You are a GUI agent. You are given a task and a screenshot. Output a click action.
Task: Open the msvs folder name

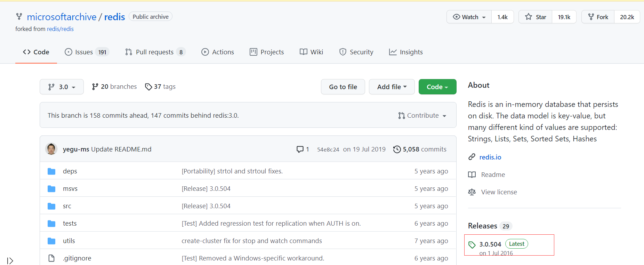tap(70, 188)
